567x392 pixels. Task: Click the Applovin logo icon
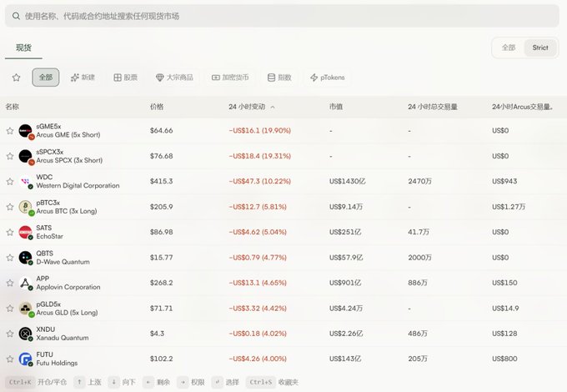(x=26, y=283)
